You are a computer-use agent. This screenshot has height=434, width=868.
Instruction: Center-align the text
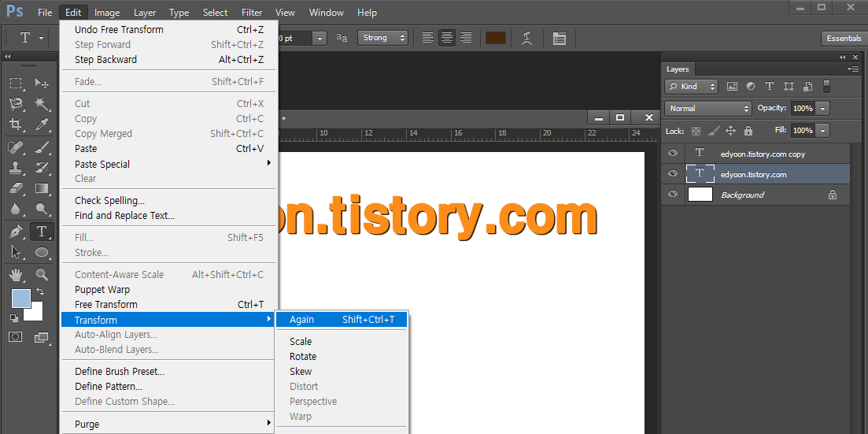(x=447, y=38)
